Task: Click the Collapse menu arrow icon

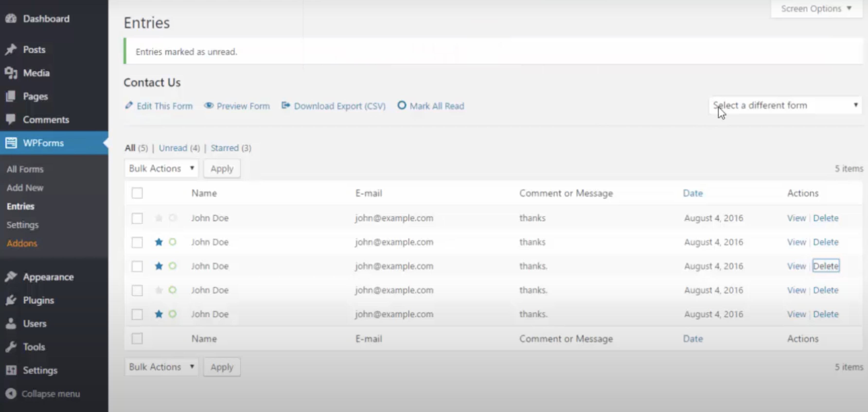Action: click(11, 394)
